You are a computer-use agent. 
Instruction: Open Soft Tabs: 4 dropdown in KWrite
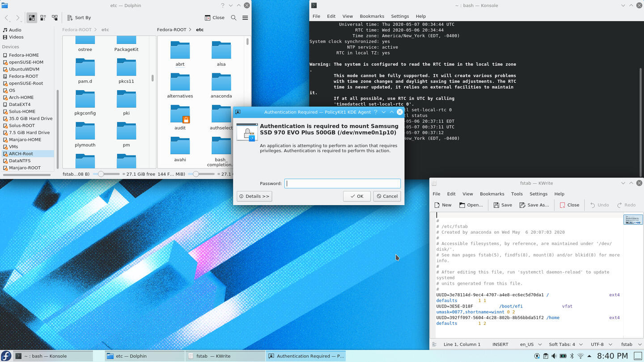pos(565,345)
